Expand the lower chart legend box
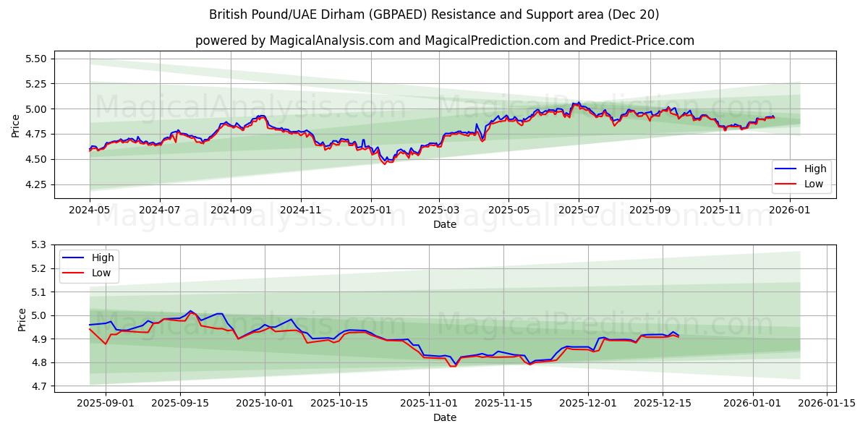 90,265
